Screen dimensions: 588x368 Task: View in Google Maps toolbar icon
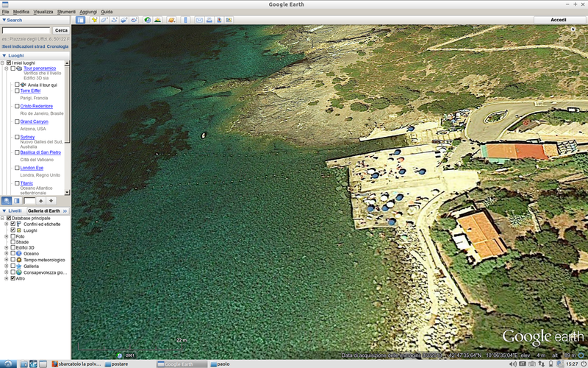point(229,20)
